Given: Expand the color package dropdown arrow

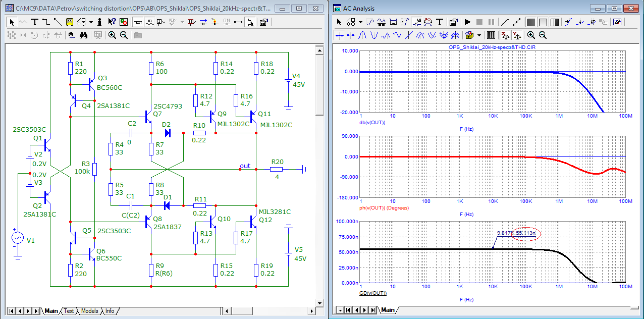Looking at the screenshot, I should click(x=478, y=35).
